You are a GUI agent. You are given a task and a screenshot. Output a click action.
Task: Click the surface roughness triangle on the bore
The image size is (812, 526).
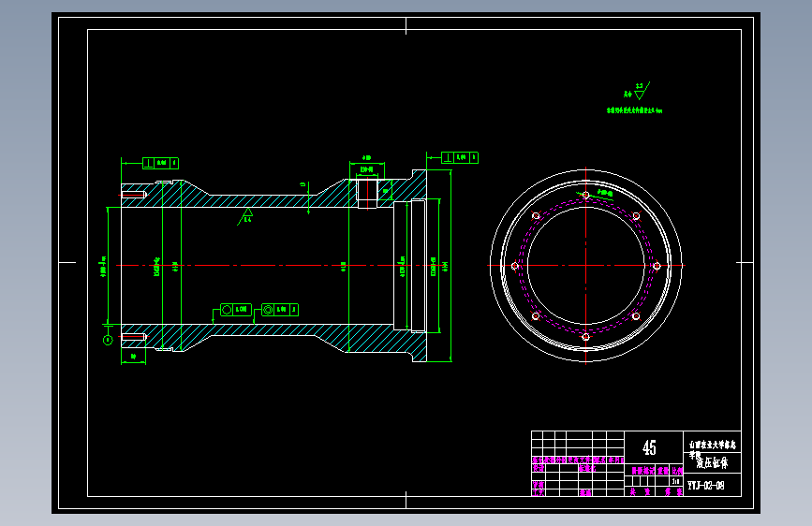[x=247, y=213]
